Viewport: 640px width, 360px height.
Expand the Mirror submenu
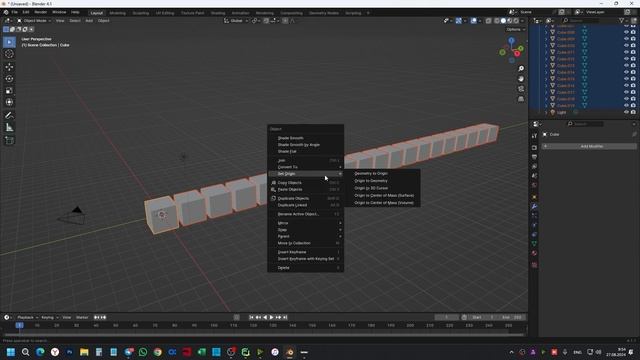pyautogui.click(x=305, y=223)
